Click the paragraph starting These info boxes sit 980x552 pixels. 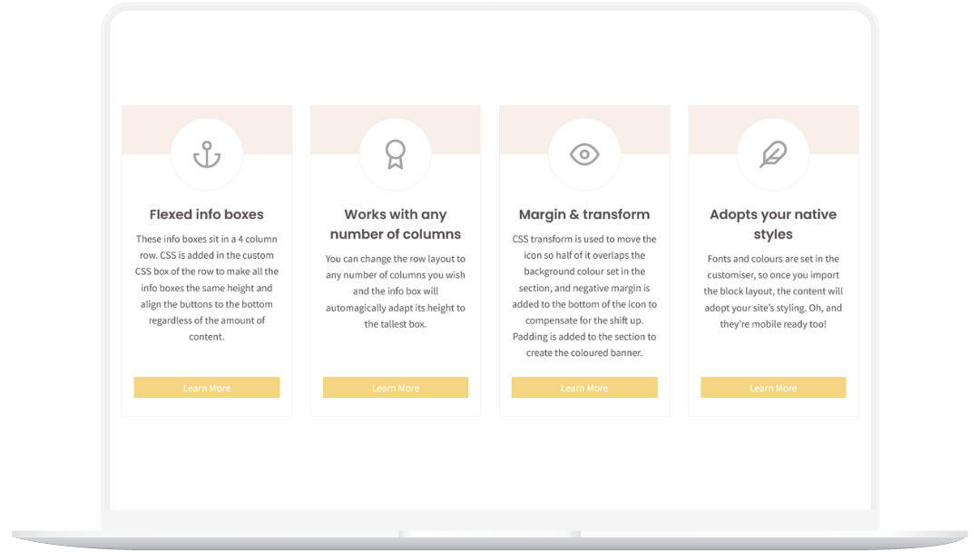pos(207,288)
